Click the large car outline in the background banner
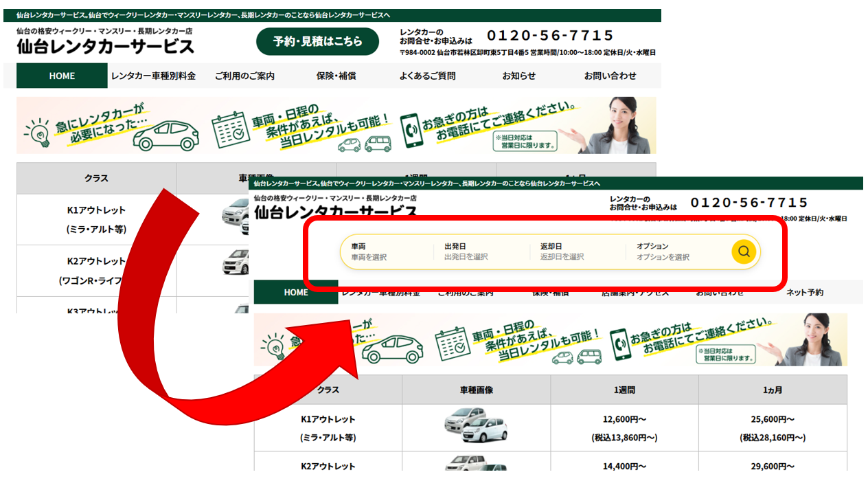 [x=165, y=135]
